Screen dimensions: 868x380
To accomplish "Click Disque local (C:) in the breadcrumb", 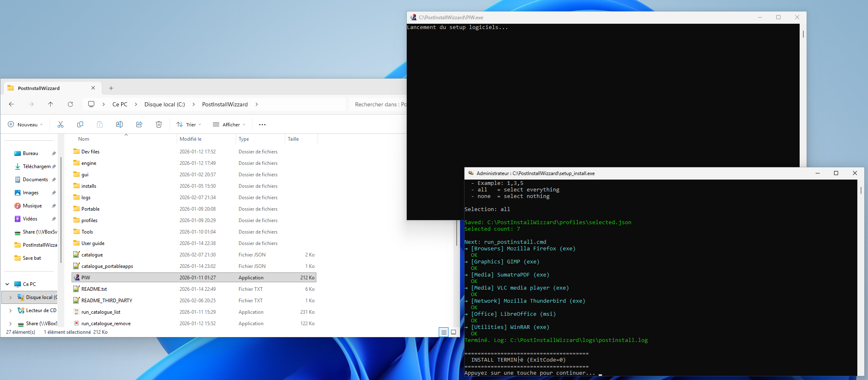I will [x=165, y=104].
